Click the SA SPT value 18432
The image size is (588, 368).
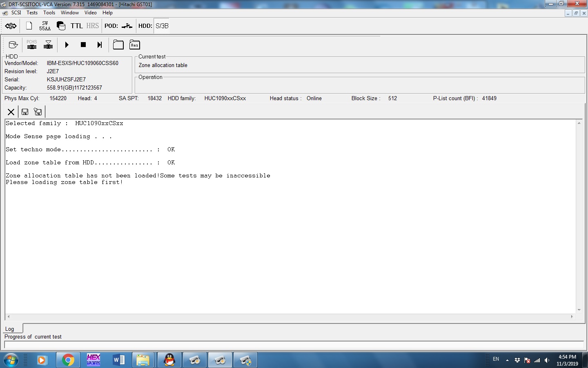click(155, 98)
